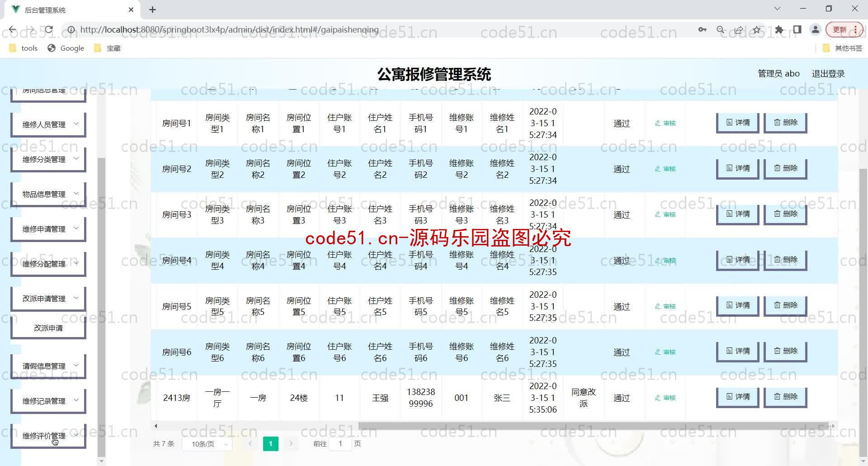
Task: Click 审核 for row 房间号3
Action: point(665,214)
